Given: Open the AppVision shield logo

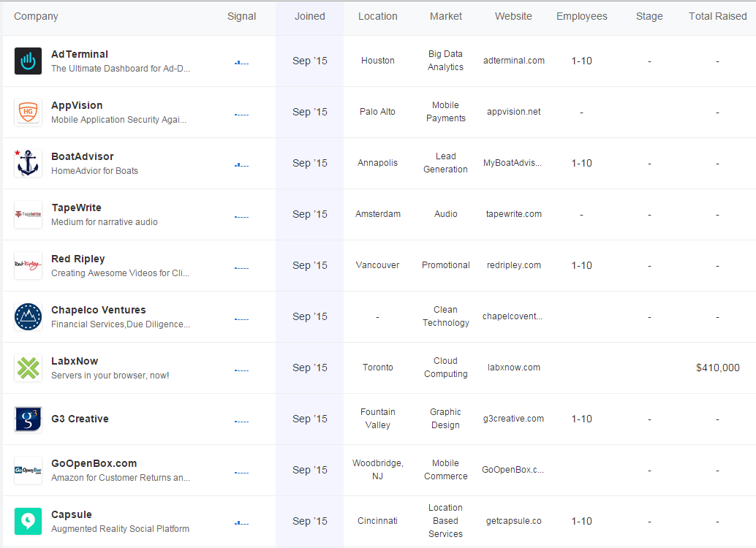Looking at the screenshot, I should (29, 112).
